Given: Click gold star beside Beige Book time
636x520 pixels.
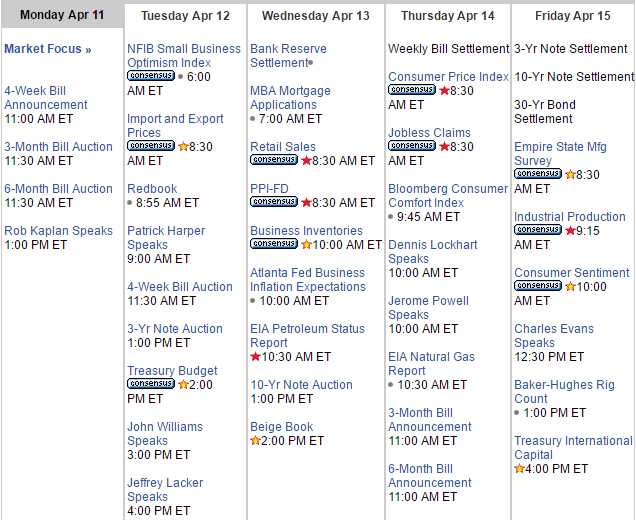Looking at the screenshot, I should [x=256, y=440].
